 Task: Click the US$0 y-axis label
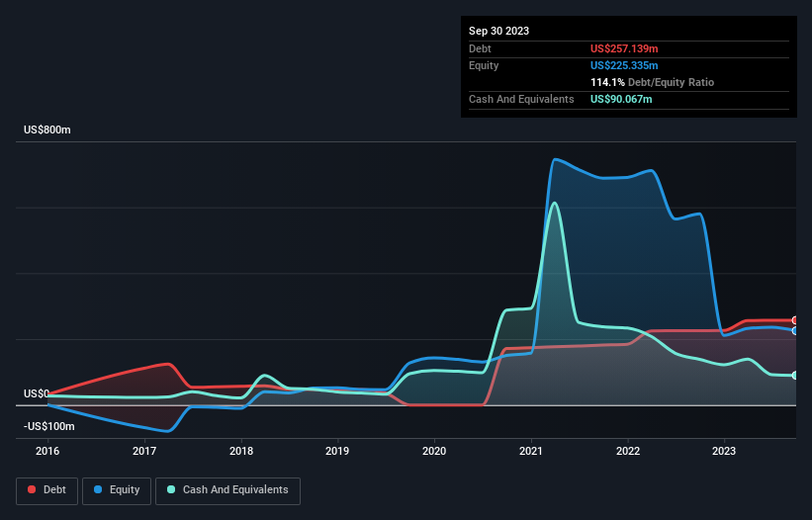coord(37,393)
